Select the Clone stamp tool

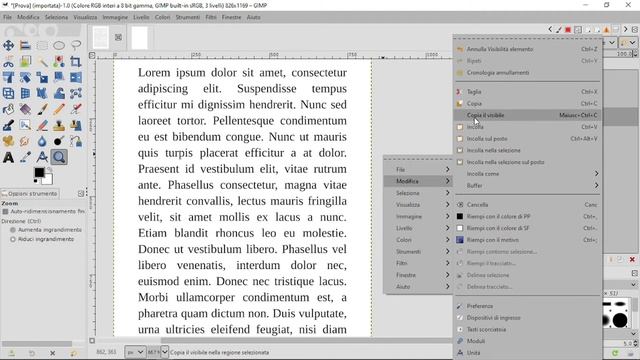pyautogui.click(x=59, y=125)
